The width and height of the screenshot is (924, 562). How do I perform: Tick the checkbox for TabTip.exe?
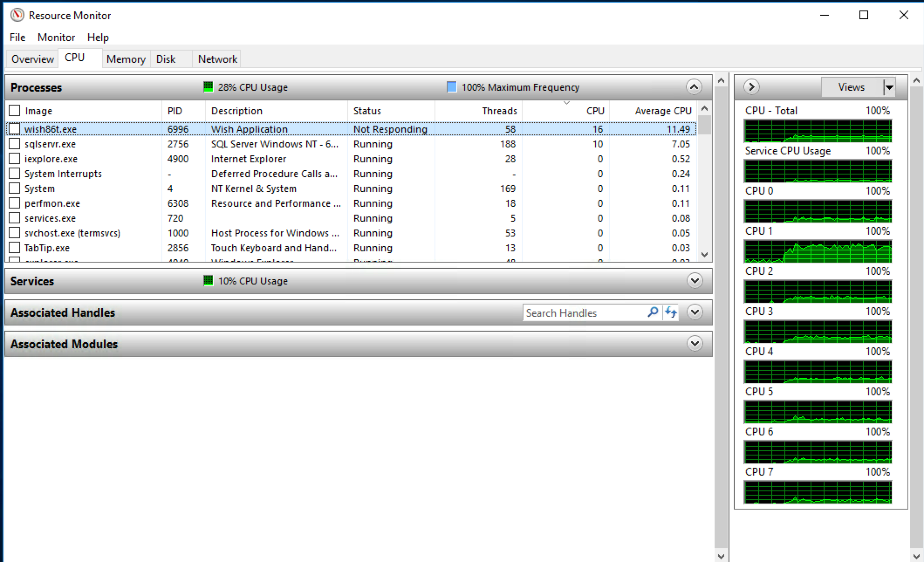(x=14, y=247)
